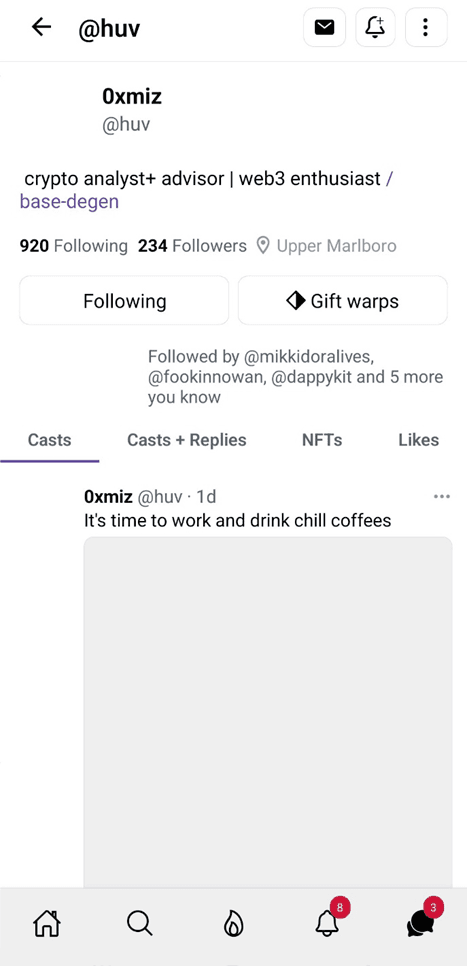Open the cast's image placeholder
The height and width of the screenshot is (966, 467).
(x=268, y=712)
